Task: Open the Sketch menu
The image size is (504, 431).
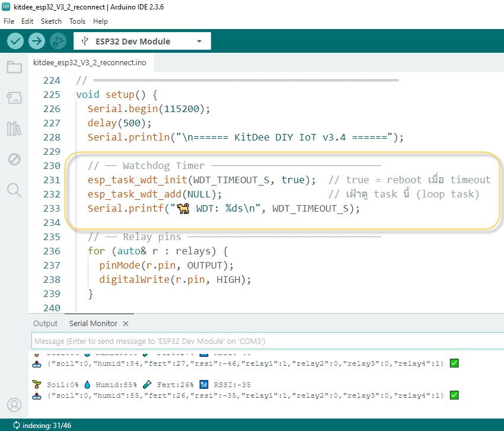Action: click(x=51, y=21)
